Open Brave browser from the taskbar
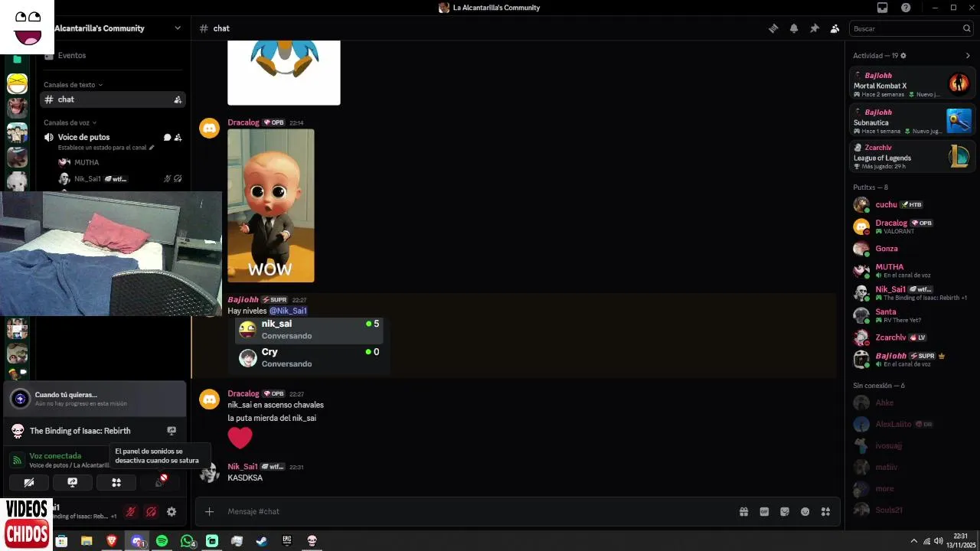The image size is (980, 551). click(113, 541)
